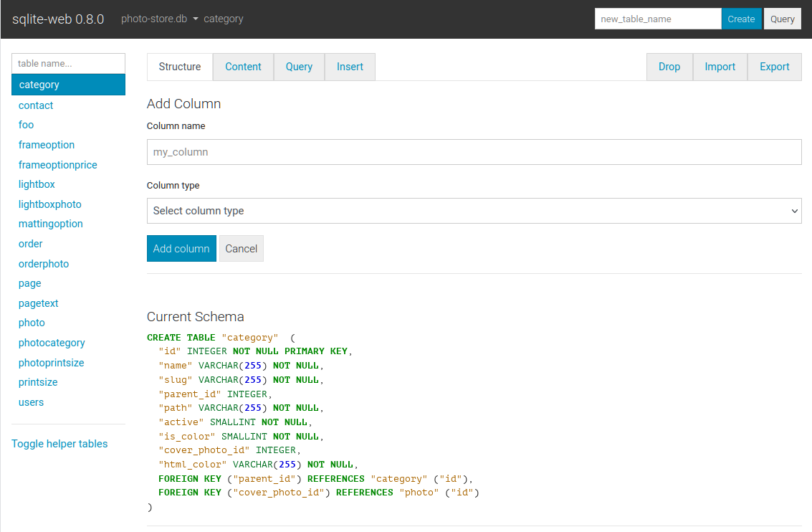This screenshot has width=812, height=532.
Task: Open the Query tab for category
Action: coord(299,67)
